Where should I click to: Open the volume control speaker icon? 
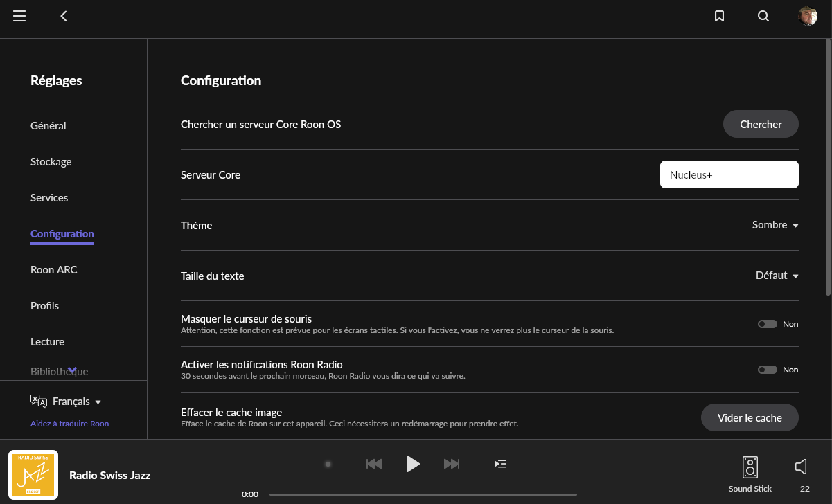[x=802, y=467]
